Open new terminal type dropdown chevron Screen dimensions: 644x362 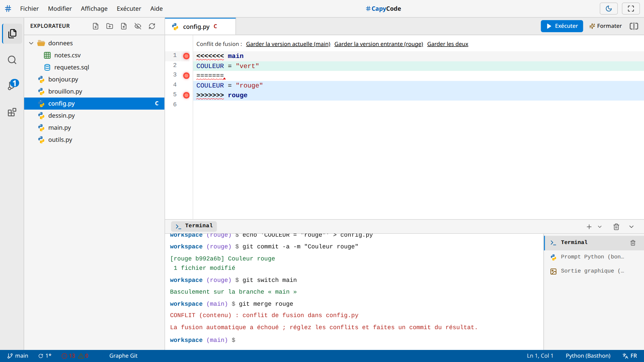tap(600, 227)
